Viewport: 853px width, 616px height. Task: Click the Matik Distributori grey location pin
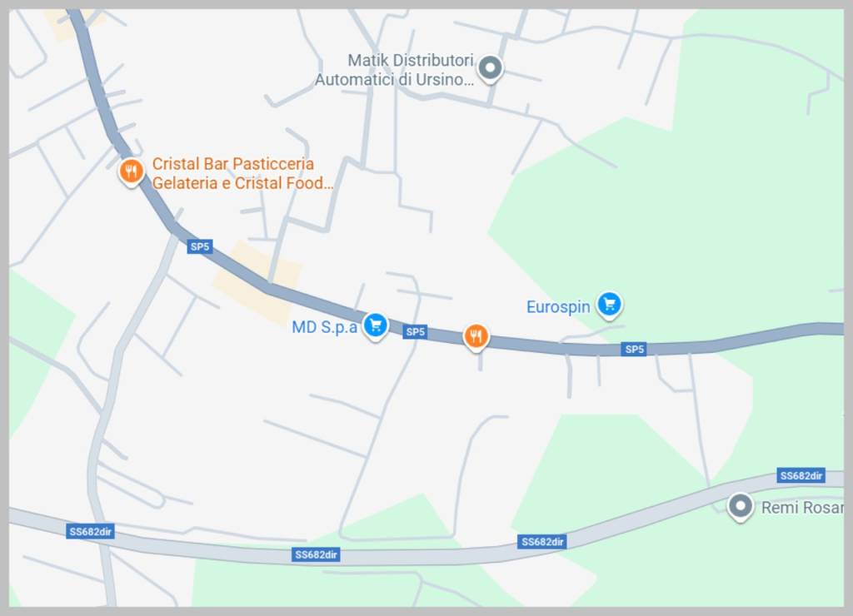490,69
